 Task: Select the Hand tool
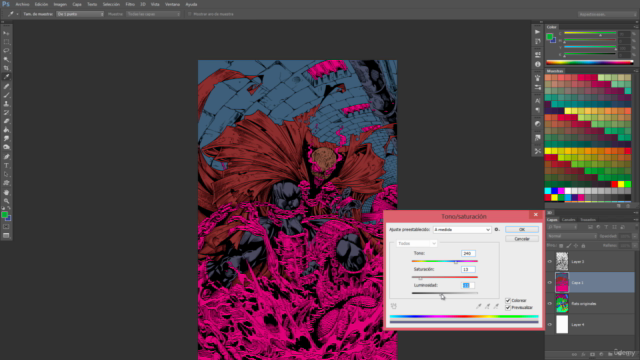pyautogui.click(x=6, y=192)
